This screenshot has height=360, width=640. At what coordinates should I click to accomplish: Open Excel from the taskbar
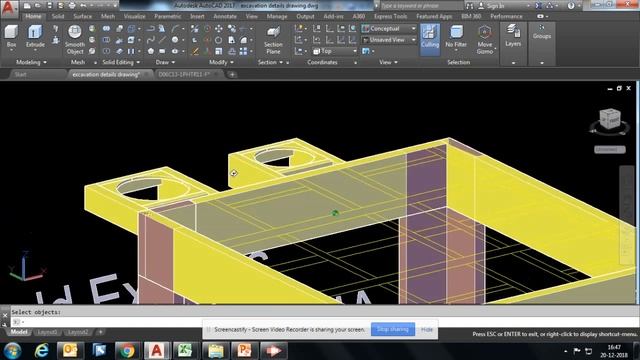click(185, 351)
